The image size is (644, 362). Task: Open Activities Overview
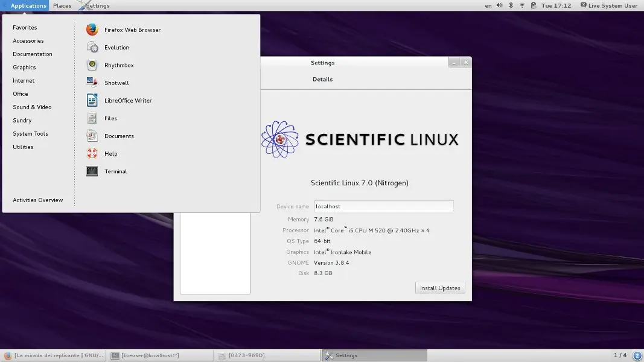pos(38,200)
